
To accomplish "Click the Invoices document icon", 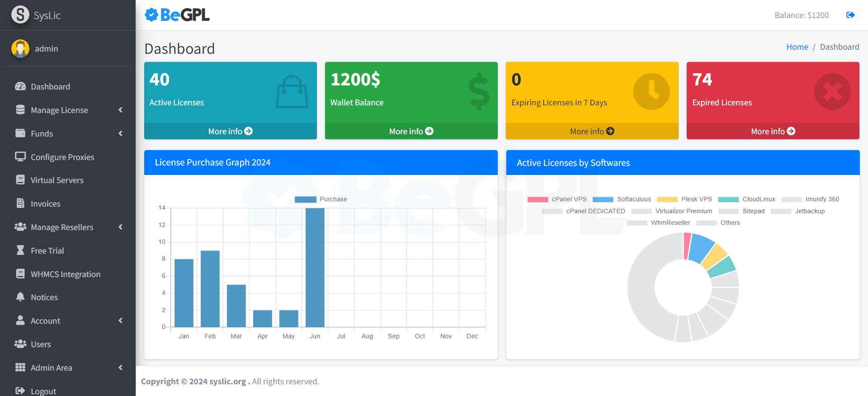I will point(20,203).
